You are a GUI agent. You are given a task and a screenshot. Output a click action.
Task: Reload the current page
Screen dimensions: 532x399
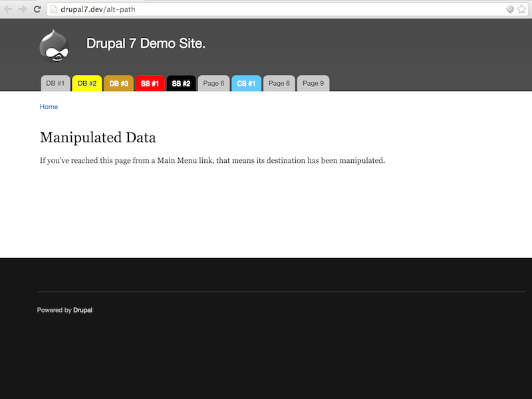point(37,9)
